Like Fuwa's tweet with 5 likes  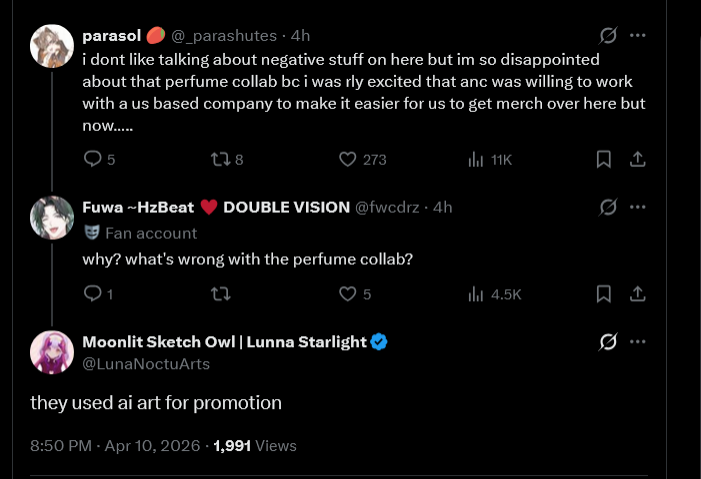coord(348,294)
